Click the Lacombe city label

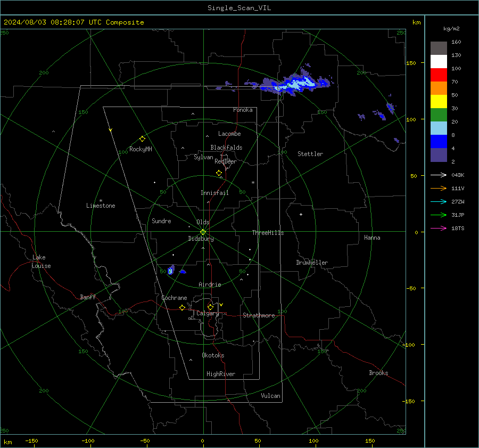(x=229, y=134)
